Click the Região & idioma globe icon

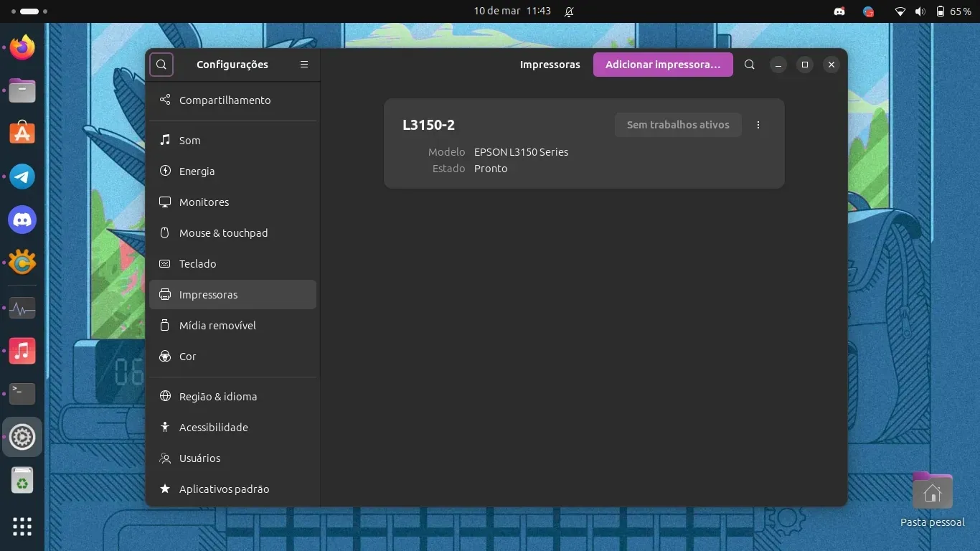(165, 397)
